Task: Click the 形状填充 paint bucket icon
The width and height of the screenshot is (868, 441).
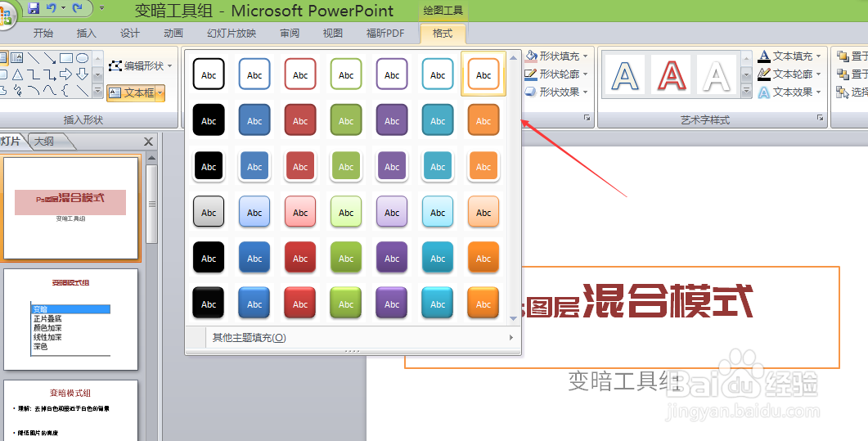Action: tap(532, 56)
